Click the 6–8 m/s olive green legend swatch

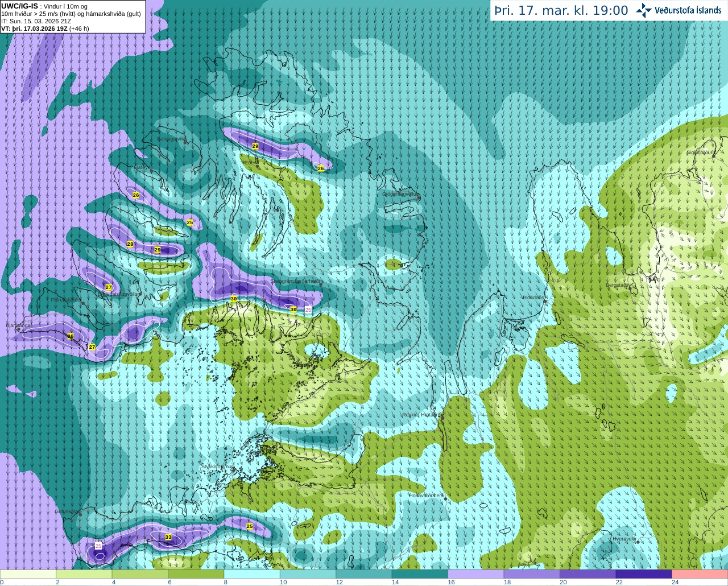pos(196,574)
